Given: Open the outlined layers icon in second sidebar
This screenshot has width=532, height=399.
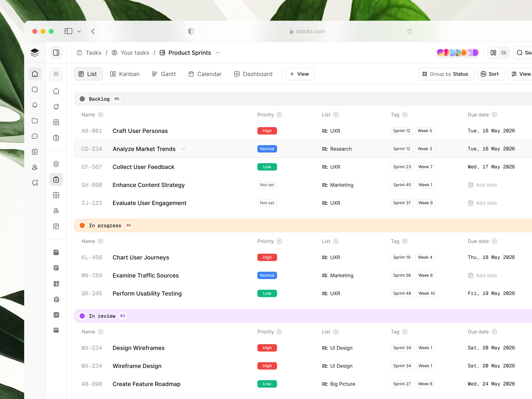Looking at the screenshot, I should (56, 164).
